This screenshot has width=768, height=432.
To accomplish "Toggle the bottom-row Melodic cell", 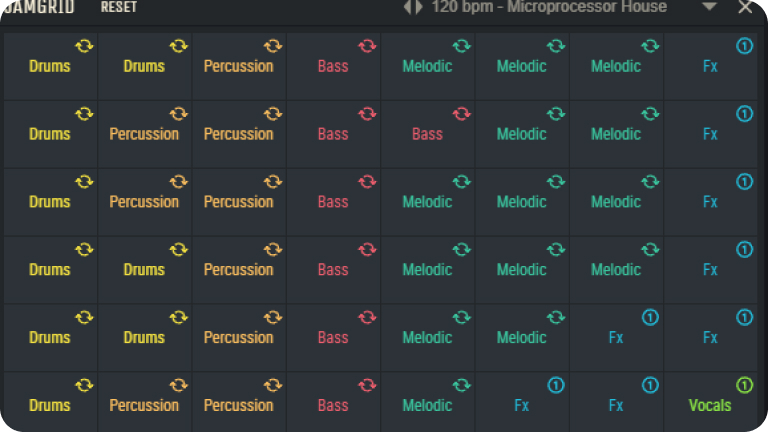I will click(x=427, y=405).
